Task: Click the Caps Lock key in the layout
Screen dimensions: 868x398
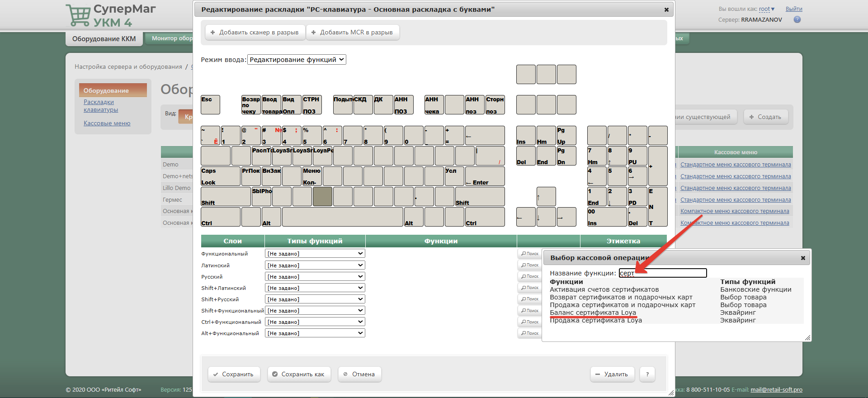Action: tap(220, 176)
